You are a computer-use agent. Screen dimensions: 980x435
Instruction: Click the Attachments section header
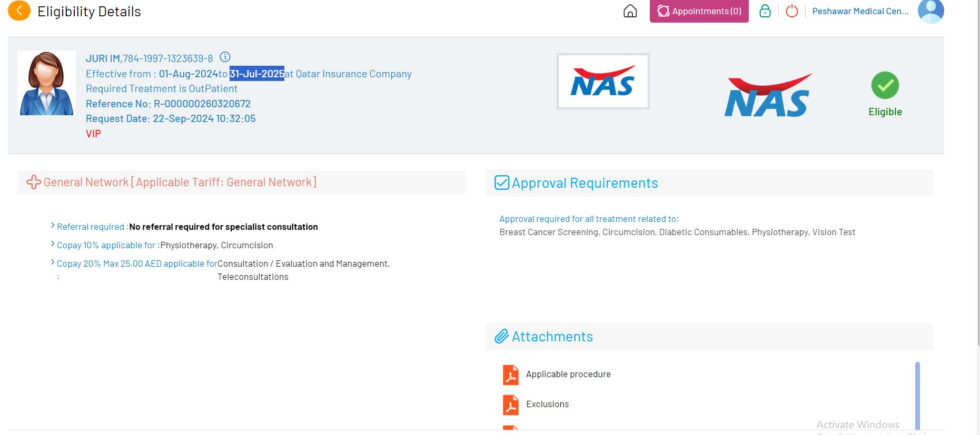(552, 337)
